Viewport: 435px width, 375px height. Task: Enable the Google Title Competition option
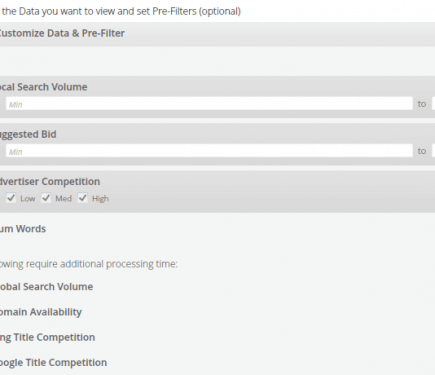pyautogui.click(x=53, y=363)
